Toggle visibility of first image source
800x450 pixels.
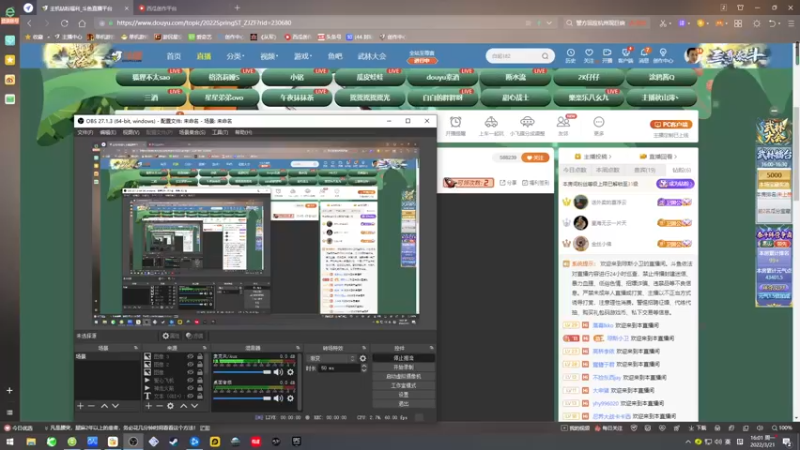coord(190,357)
